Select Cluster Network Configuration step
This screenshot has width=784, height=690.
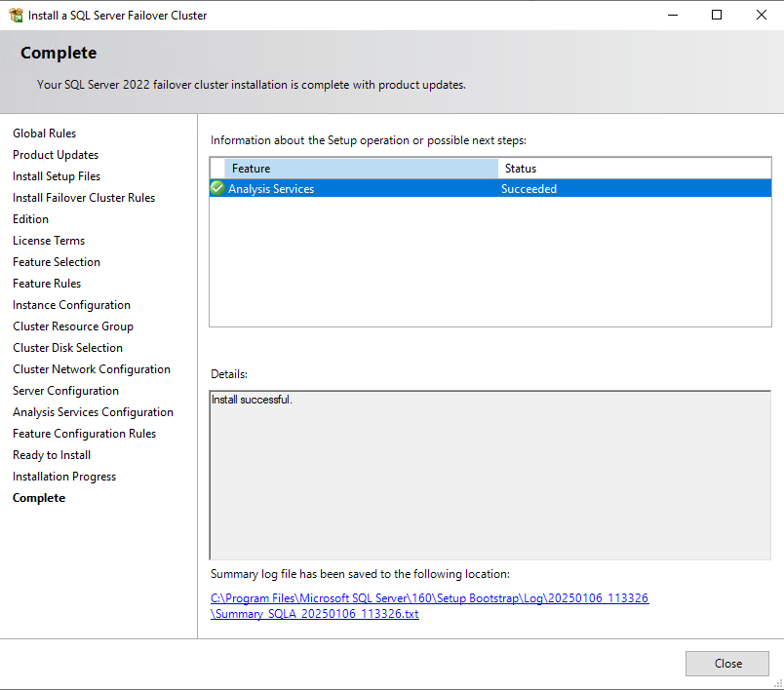92,369
